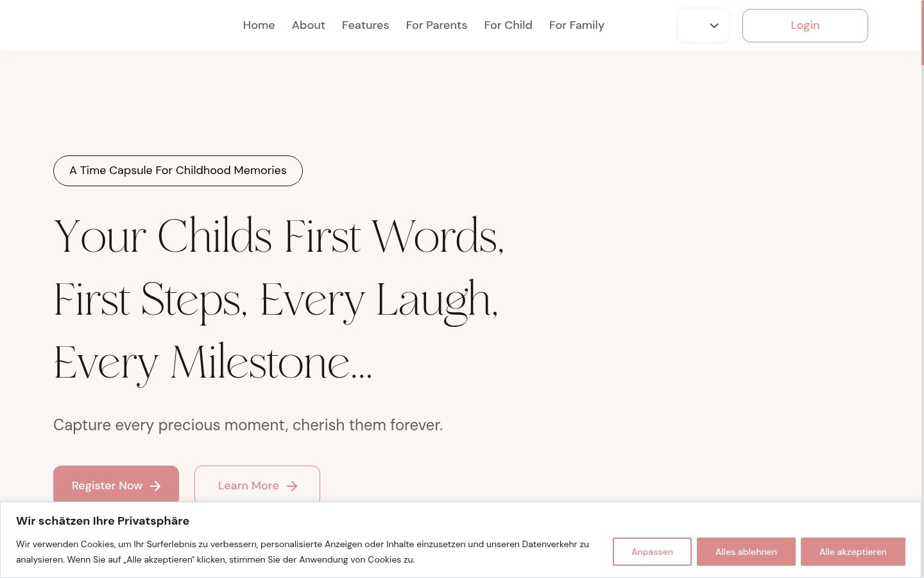
Task: Choose For Family in the navbar
Action: pyautogui.click(x=577, y=25)
